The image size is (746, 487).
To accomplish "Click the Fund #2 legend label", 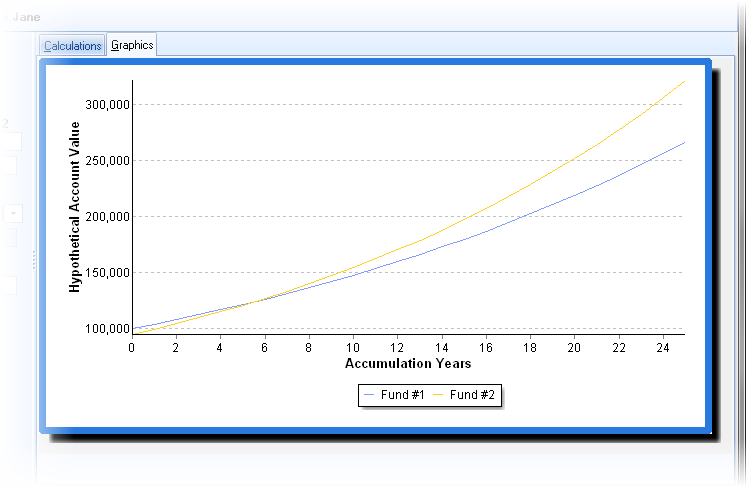I will tap(473, 395).
